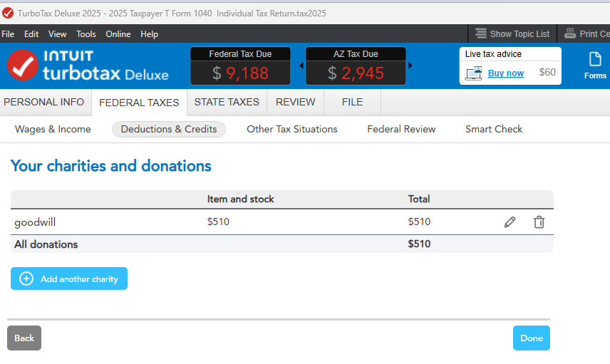
Task: Click the Done button
Action: (x=532, y=338)
